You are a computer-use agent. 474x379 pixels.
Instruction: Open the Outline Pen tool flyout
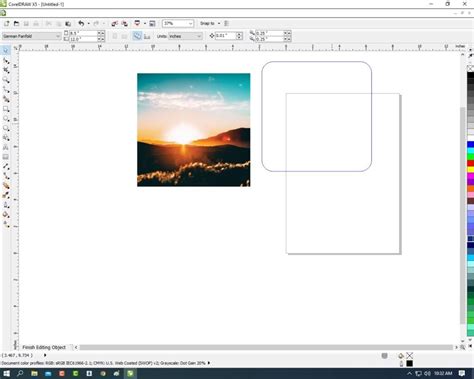click(x=6, y=205)
